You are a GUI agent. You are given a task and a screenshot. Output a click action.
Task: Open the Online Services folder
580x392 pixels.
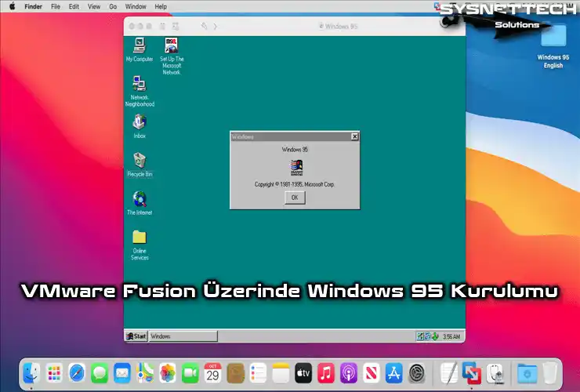pos(140,245)
